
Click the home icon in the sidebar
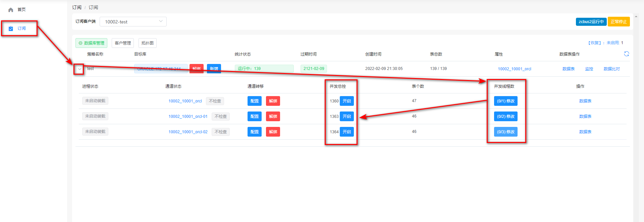click(11, 10)
